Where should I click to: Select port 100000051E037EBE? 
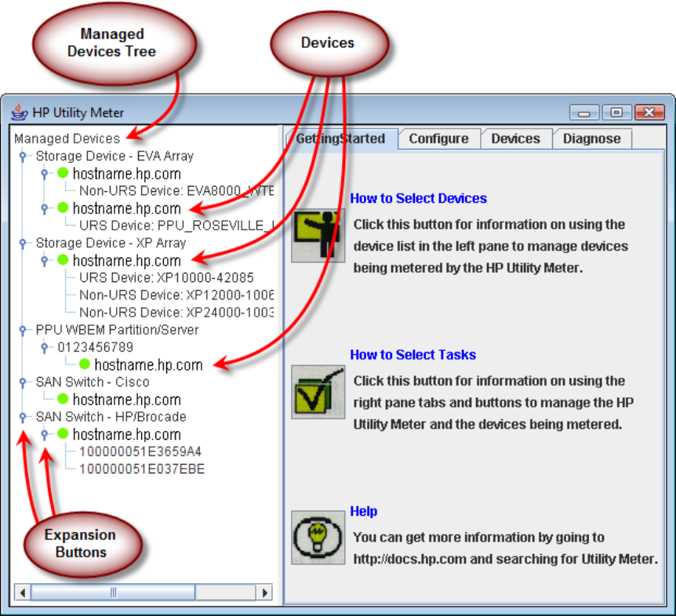tap(142, 469)
